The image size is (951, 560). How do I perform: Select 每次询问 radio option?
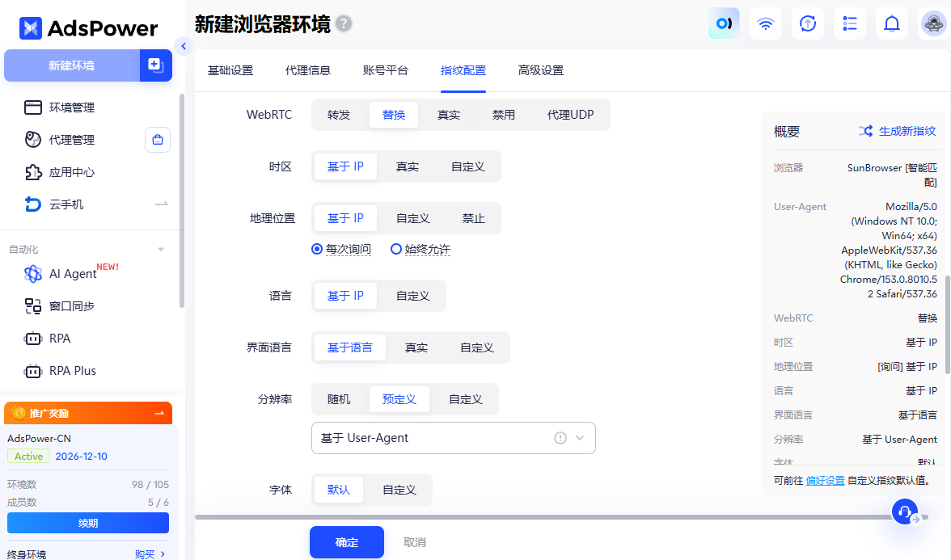click(341, 249)
